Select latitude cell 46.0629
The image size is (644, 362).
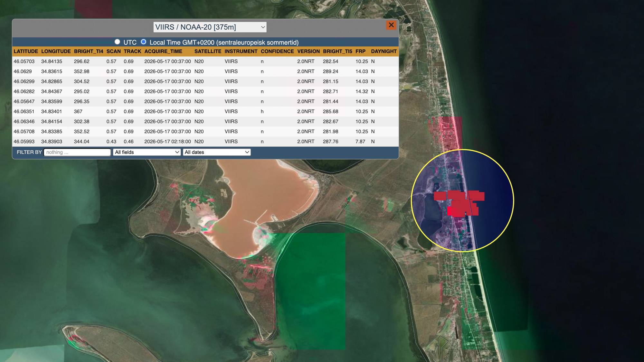click(x=23, y=71)
